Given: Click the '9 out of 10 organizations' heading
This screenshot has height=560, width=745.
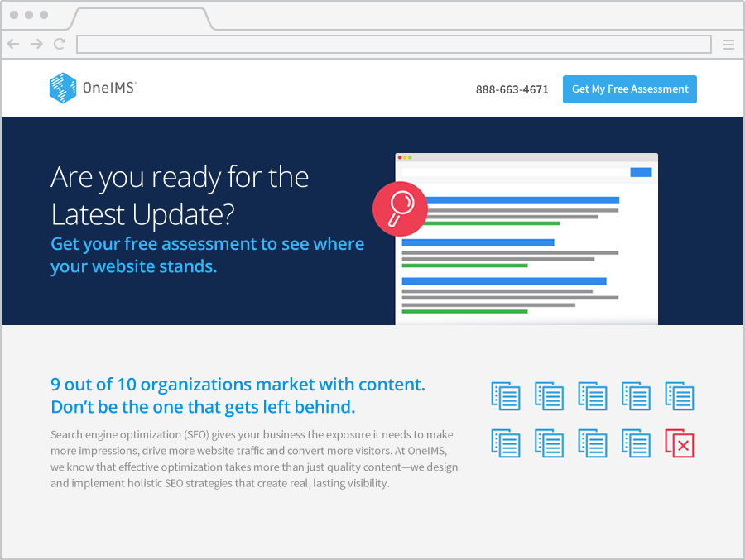Looking at the screenshot, I should (238, 385).
